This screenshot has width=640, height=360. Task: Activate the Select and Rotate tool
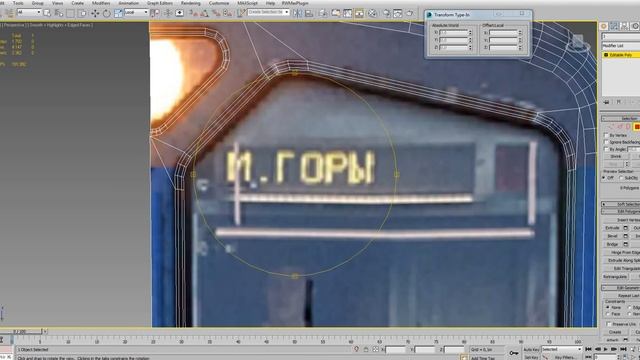(x=107, y=13)
